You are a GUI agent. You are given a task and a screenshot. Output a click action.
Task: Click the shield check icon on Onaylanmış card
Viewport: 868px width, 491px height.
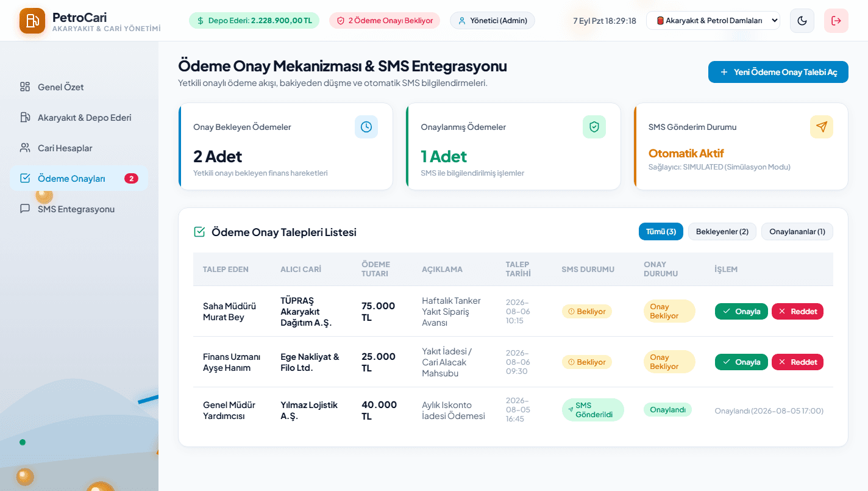(x=594, y=127)
